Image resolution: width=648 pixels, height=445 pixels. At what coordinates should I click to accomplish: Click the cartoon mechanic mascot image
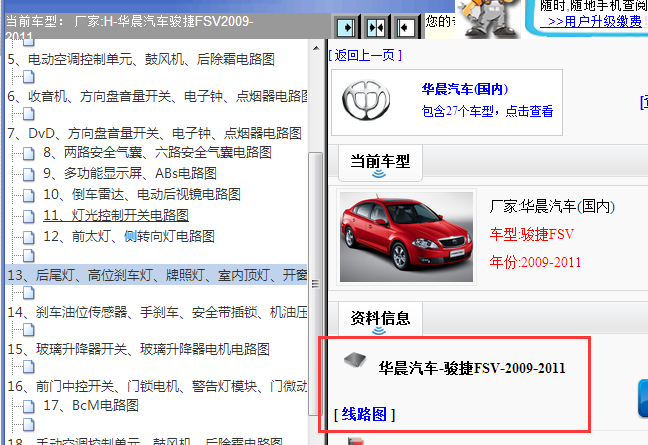(487, 19)
